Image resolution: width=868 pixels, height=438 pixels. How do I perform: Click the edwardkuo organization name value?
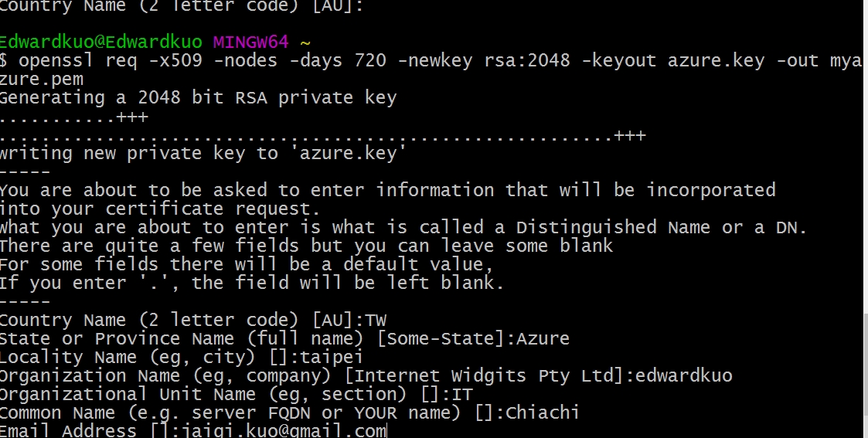[684, 376]
